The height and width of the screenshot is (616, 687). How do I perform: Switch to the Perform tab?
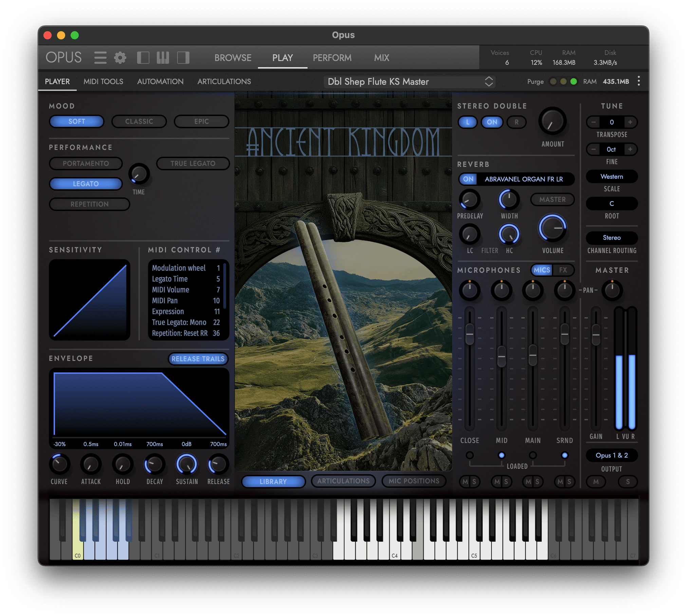point(332,58)
